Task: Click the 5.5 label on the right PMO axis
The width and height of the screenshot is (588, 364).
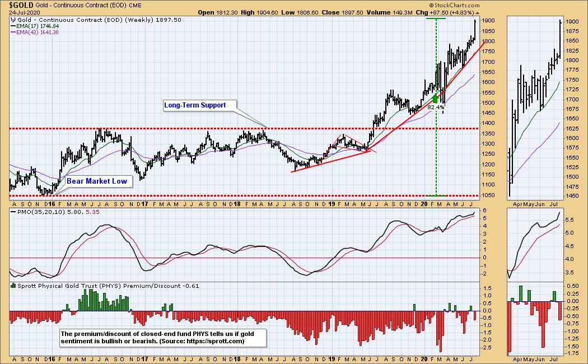Action: tap(570, 220)
